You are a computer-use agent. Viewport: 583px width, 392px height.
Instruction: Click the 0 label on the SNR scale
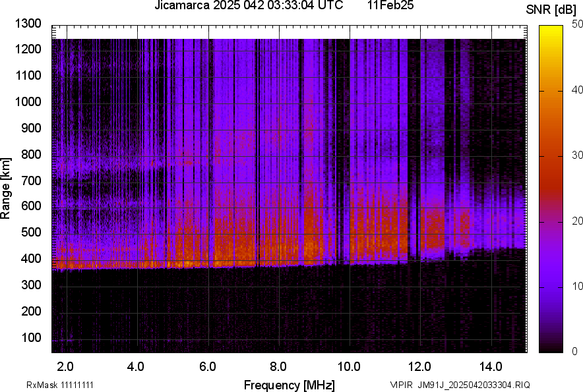click(x=575, y=351)
